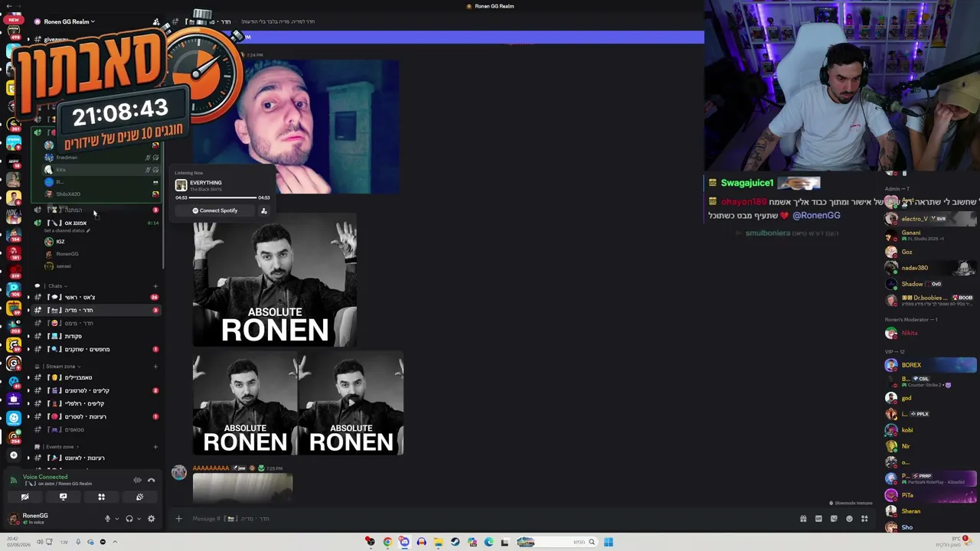Click the RonenGG user avatar in user panel
980x551 pixels.
tap(13, 519)
